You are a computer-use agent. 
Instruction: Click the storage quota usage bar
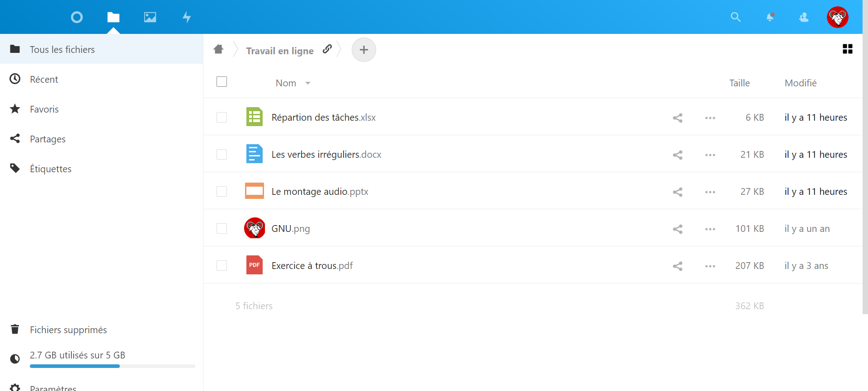pyautogui.click(x=112, y=366)
